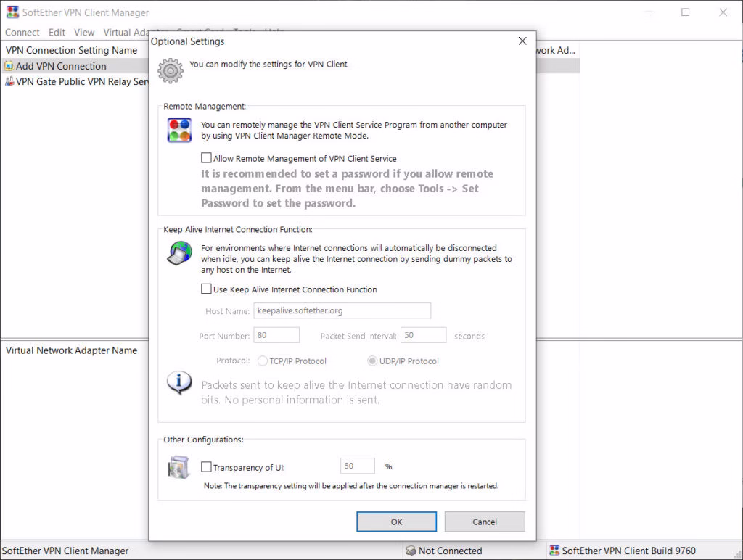This screenshot has height=560, width=743.
Task: Confirm settings with the OK button
Action: [x=397, y=522]
